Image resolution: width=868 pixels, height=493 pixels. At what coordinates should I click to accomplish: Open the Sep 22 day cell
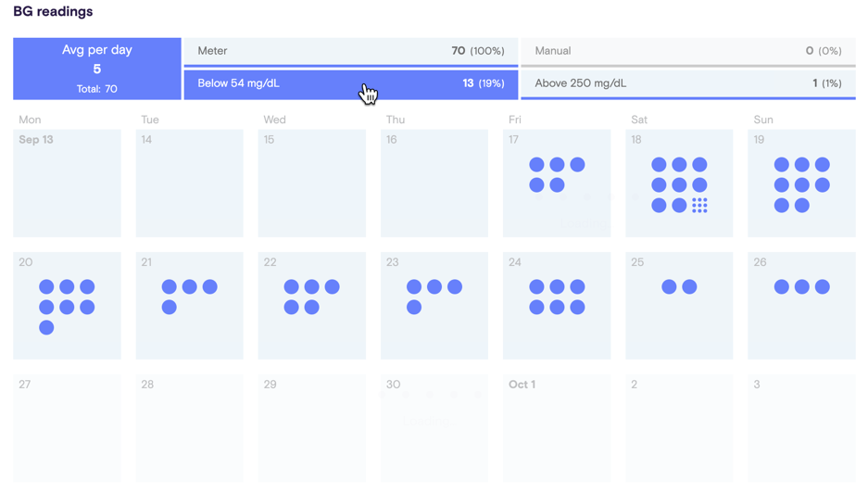click(311, 306)
